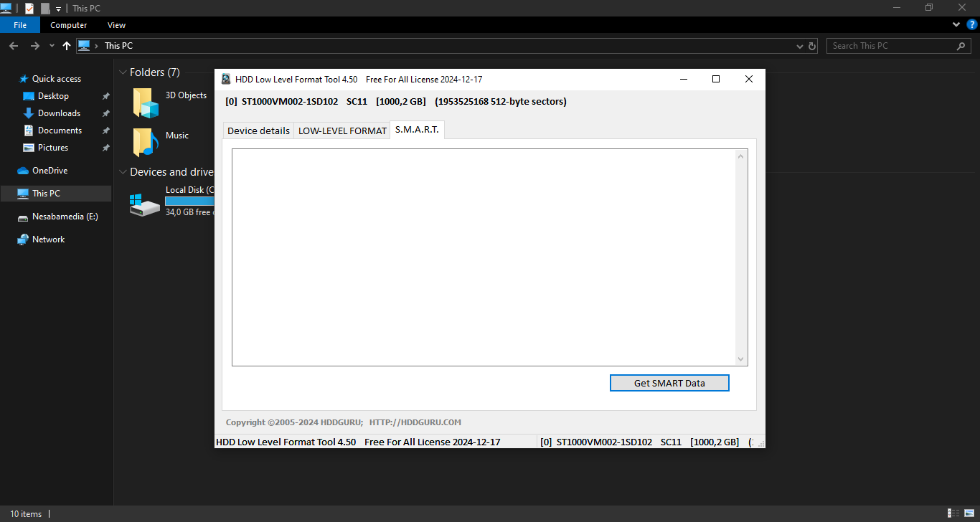
Task: Open the Computer ribbon tab
Action: click(x=69, y=25)
